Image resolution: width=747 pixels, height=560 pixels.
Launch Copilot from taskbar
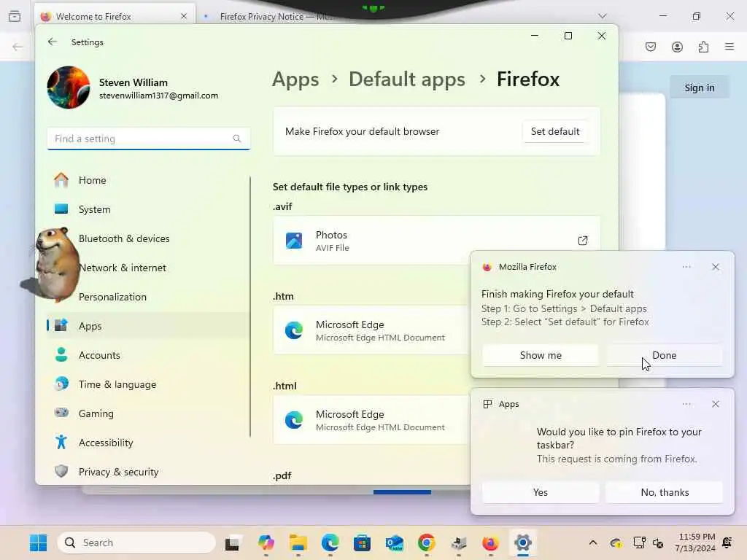point(266,542)
